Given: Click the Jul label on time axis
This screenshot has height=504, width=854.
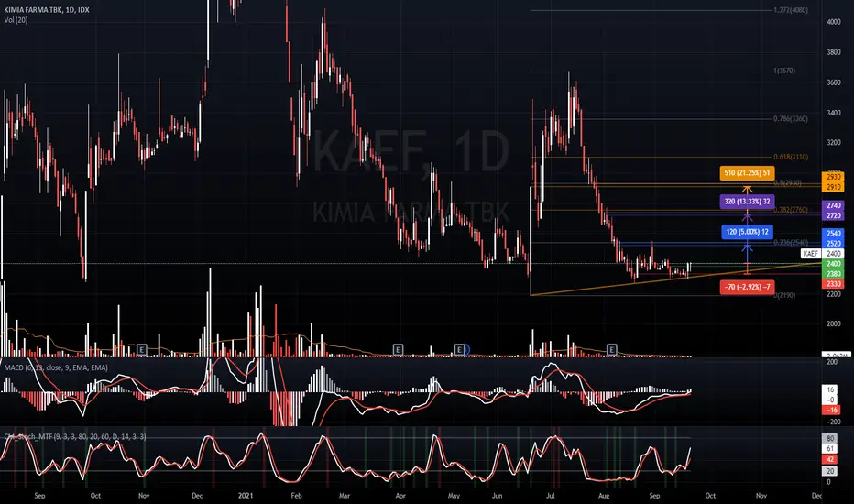Looking at the screenshot, I should pos(550,496).
